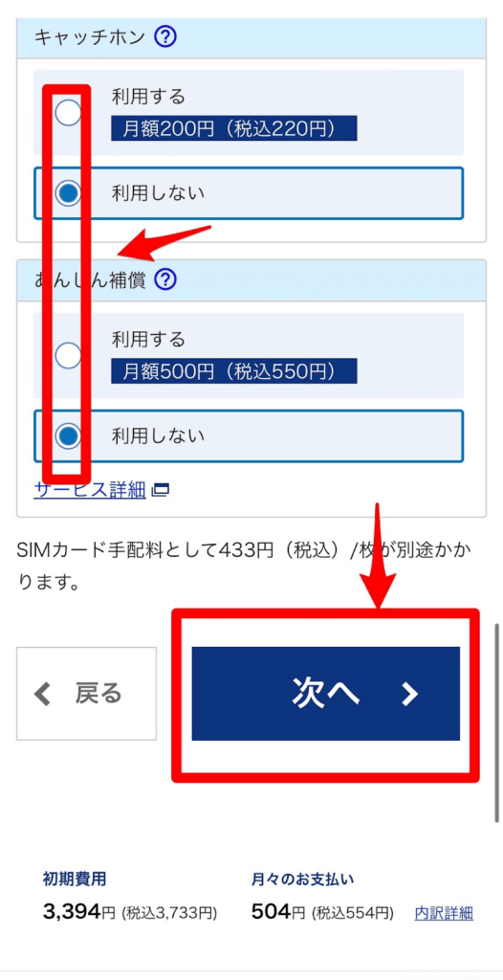Viewport: 503px width, 980px height.
Task: Click external window icon beside サービス詳細
Action: [x=161, y=491]
